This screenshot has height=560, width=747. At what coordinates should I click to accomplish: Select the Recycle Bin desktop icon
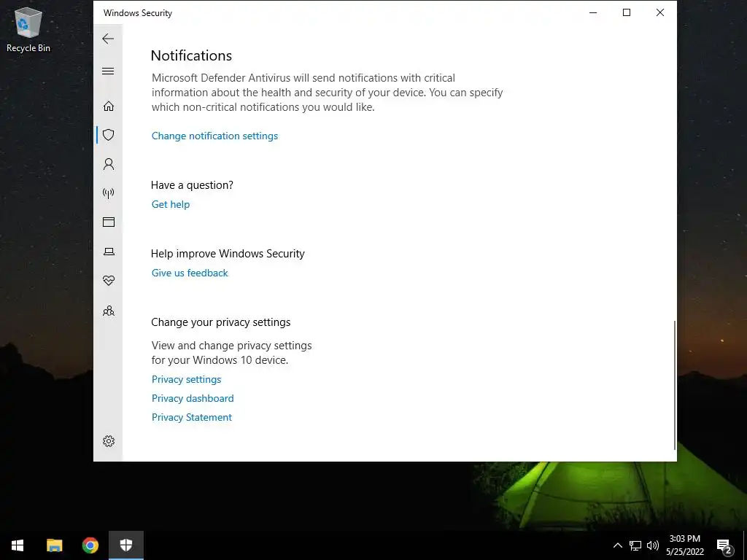click(28, 29)
